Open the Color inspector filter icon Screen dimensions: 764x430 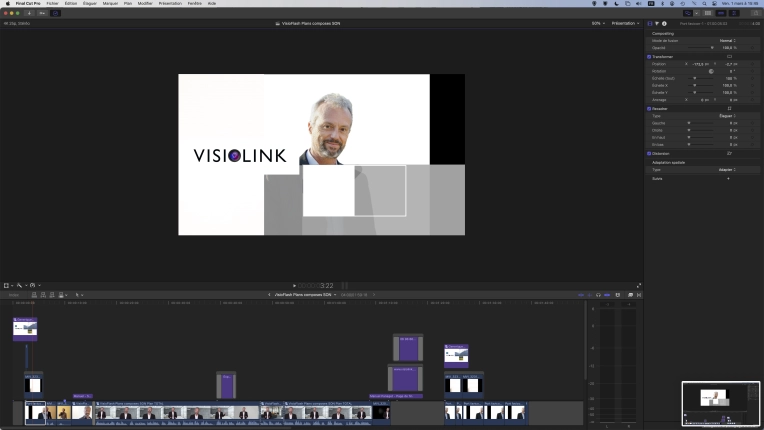pyautogui.click(x=657, y=23)
